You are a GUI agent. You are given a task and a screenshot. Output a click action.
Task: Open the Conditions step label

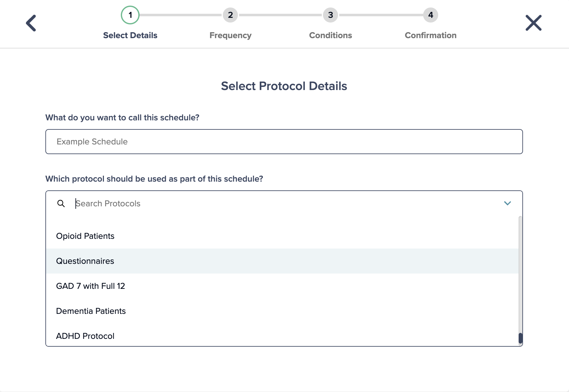pos(331,35)
